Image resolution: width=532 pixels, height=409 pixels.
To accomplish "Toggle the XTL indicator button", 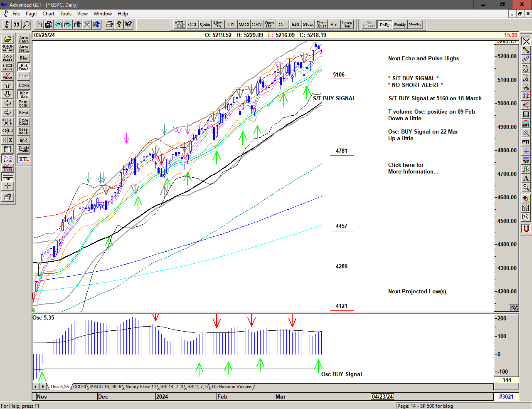I will click(24, 159).
